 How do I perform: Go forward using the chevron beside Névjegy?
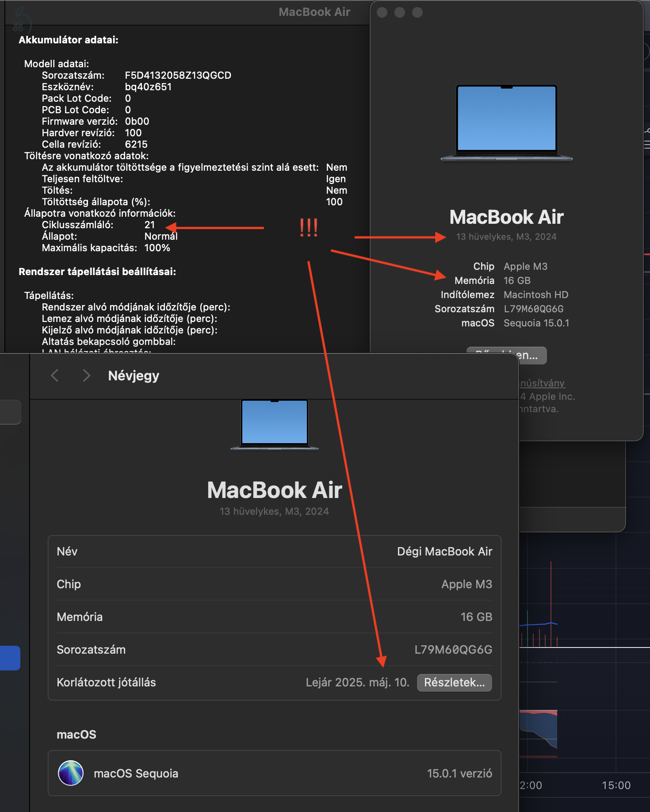(87, 375)
